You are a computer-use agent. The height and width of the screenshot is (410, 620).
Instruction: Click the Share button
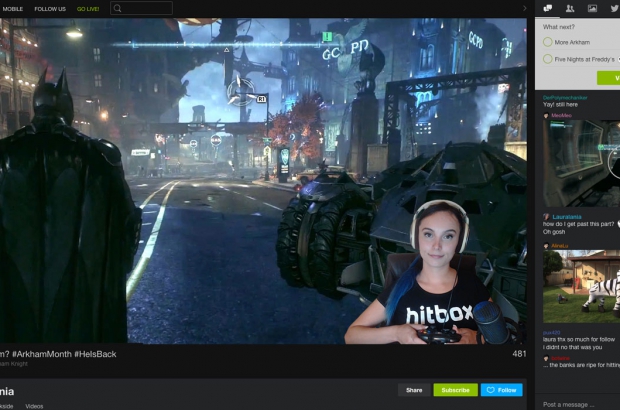pos(414,390)
